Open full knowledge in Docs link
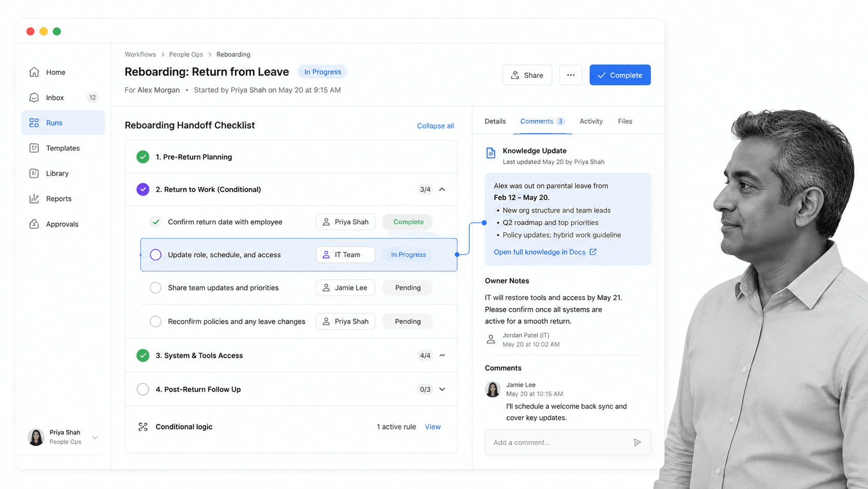868x489 pixels. (x=545, y=252)
